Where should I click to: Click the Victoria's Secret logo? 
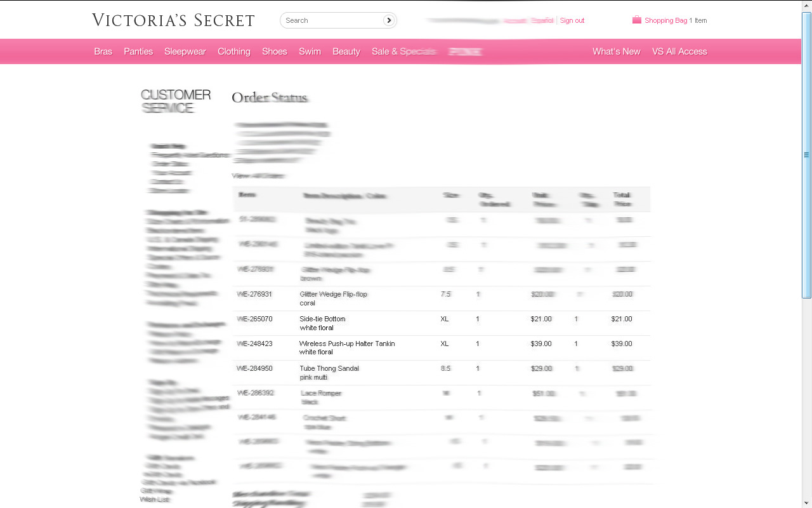pyautogui.click(x=173, y=20)
